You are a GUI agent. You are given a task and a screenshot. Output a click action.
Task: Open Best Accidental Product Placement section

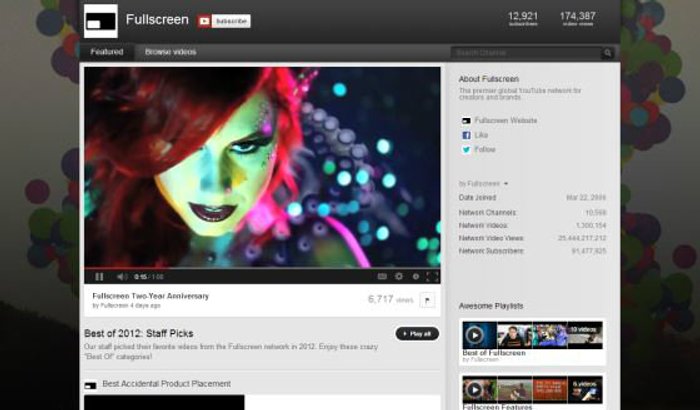pyautogui.click(x=167, y=384)
